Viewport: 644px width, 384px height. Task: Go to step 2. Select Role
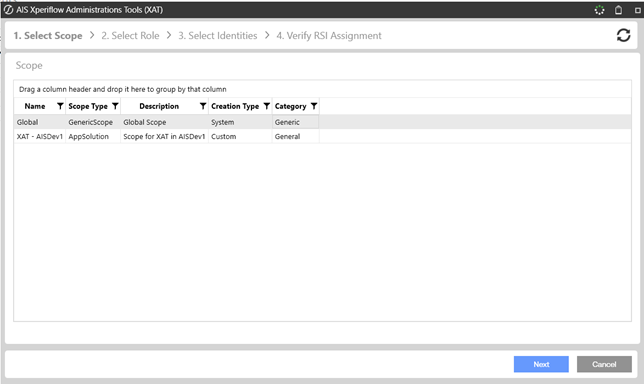(130, 36)
